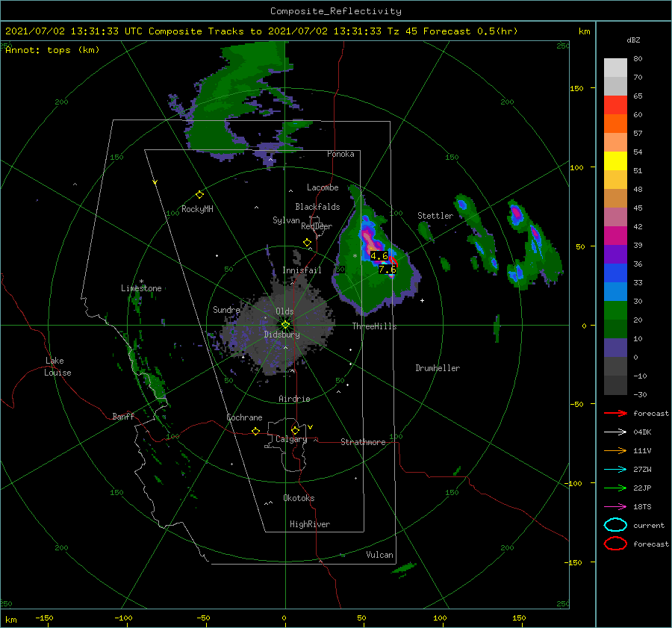Select the yellow diamond marker below Cochrane
This screenshot has width=672, height=628.
[255, 431]
